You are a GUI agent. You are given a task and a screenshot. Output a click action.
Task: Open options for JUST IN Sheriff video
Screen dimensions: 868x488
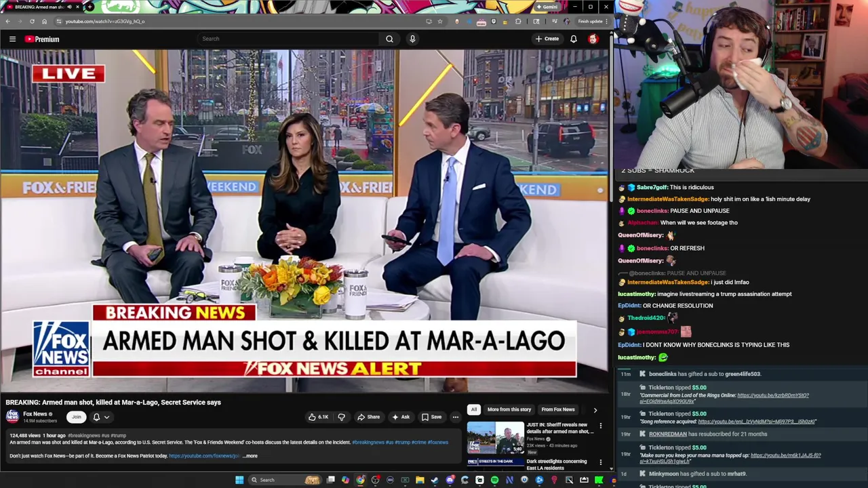[600, 426]
